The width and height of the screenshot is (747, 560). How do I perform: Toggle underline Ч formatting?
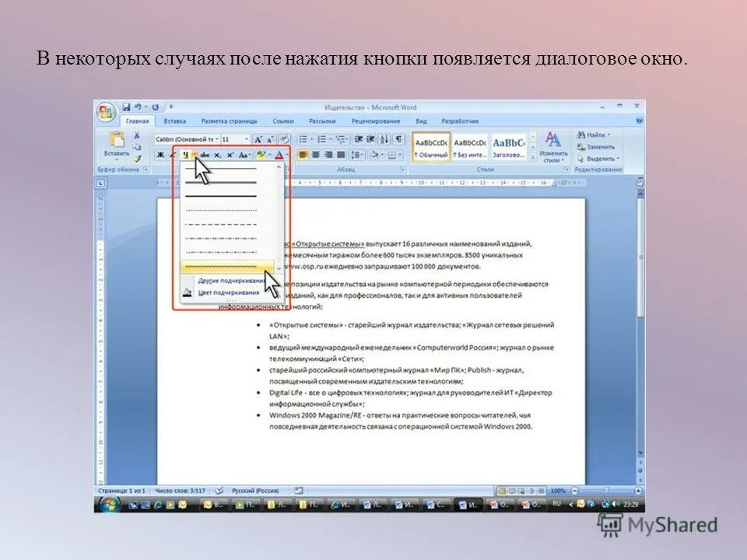186,155
